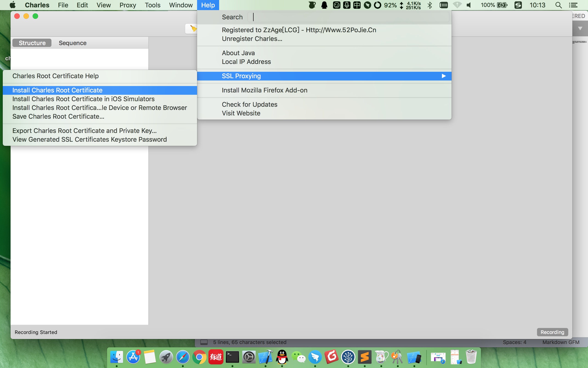
Task: Close the Help menu
Action: [x=208, y=5]
